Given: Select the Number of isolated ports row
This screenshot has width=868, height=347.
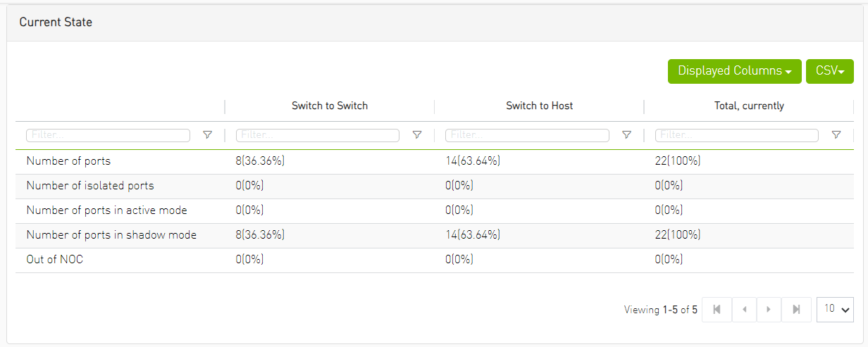Looking at the screenshot, I should (90, 186).
